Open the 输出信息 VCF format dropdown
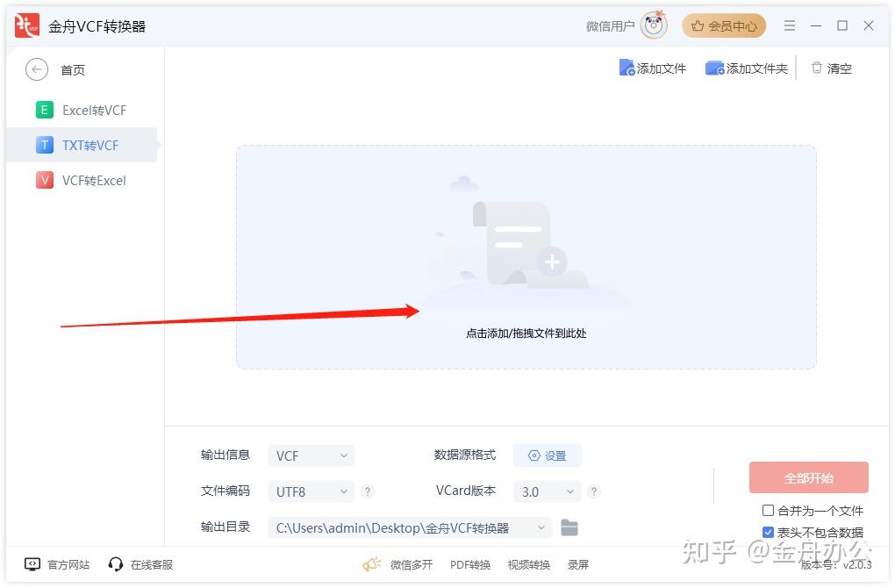The image size is (895, 588). [311, 455]
